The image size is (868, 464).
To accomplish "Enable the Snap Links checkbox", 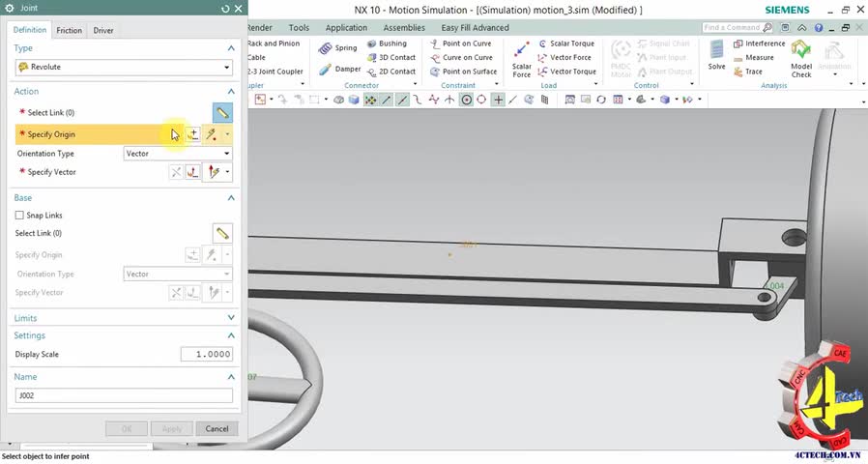I will pos(19,215).
